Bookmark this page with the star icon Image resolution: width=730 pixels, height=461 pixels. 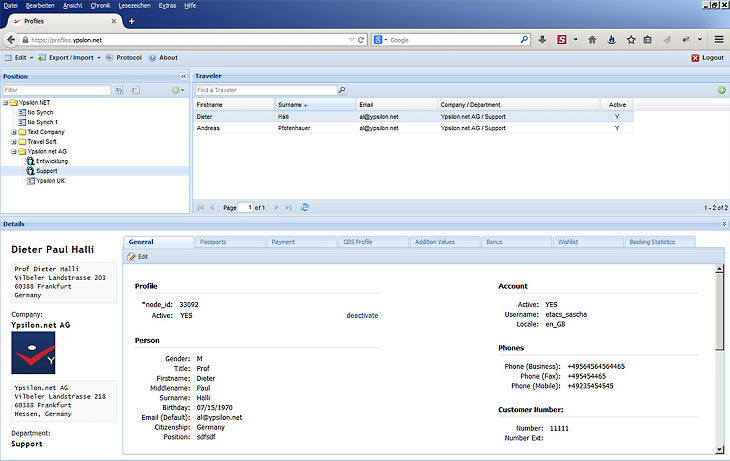click(631, 40)
